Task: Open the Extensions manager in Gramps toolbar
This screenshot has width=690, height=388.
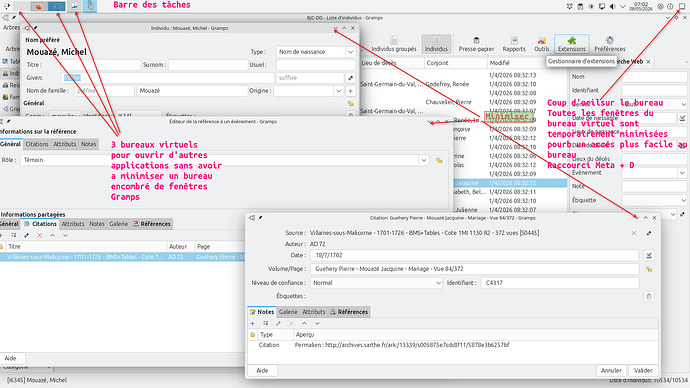Action: [572, 44]
